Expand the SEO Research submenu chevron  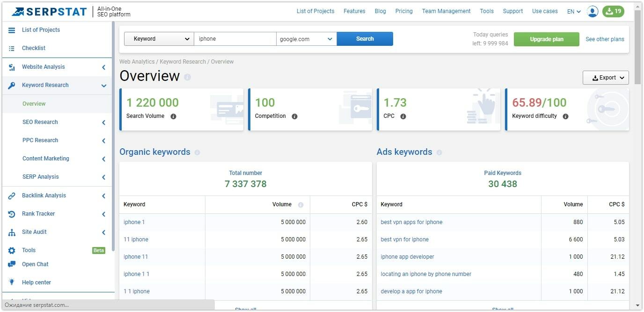point(103,123)
